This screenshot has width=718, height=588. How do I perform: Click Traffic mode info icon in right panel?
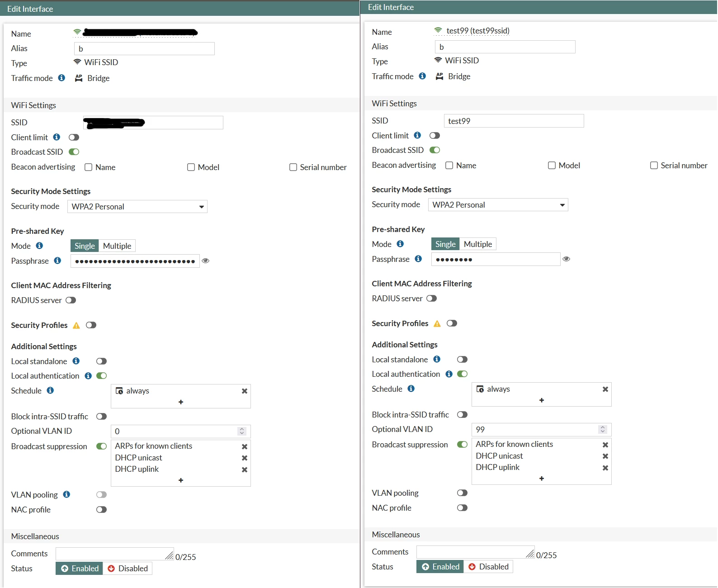(422, 76)
